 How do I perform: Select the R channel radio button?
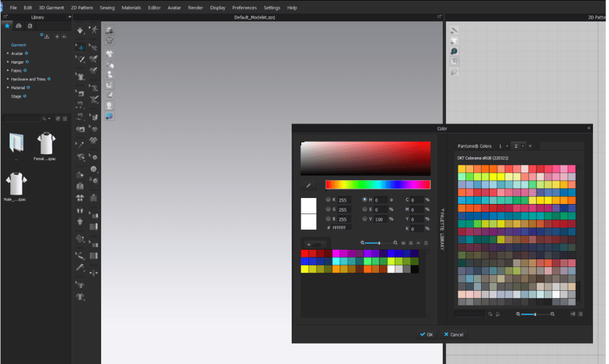click(x=328, y=200)
